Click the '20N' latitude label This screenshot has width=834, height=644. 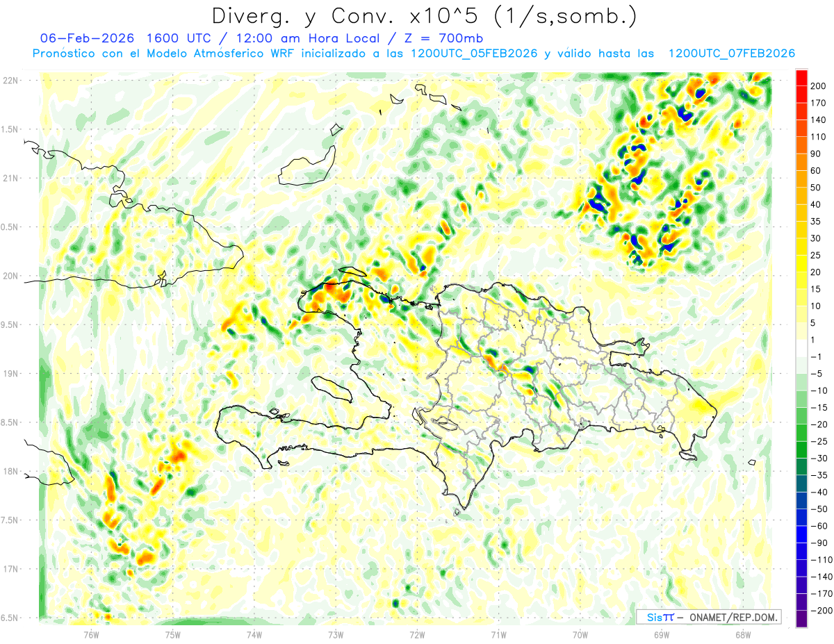[10, 276]
